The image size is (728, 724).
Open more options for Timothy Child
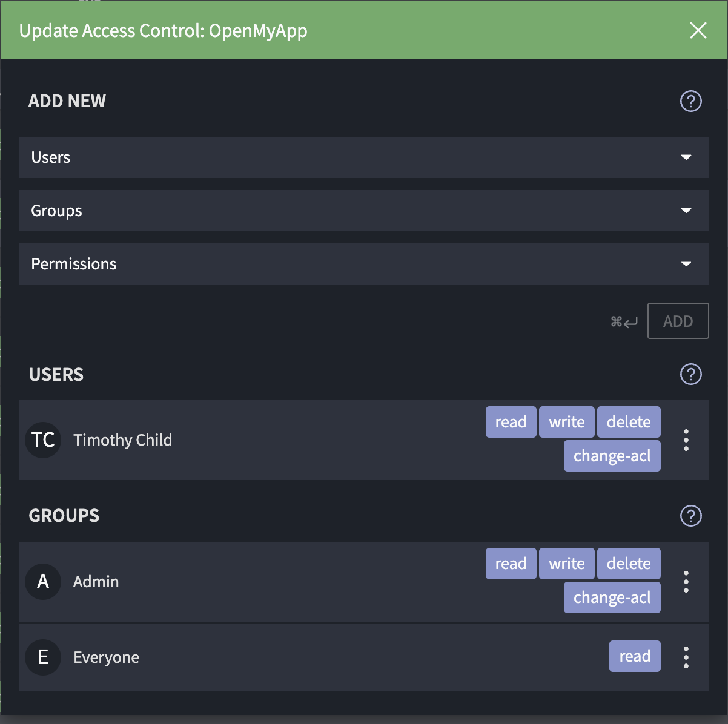coord(686,440)
